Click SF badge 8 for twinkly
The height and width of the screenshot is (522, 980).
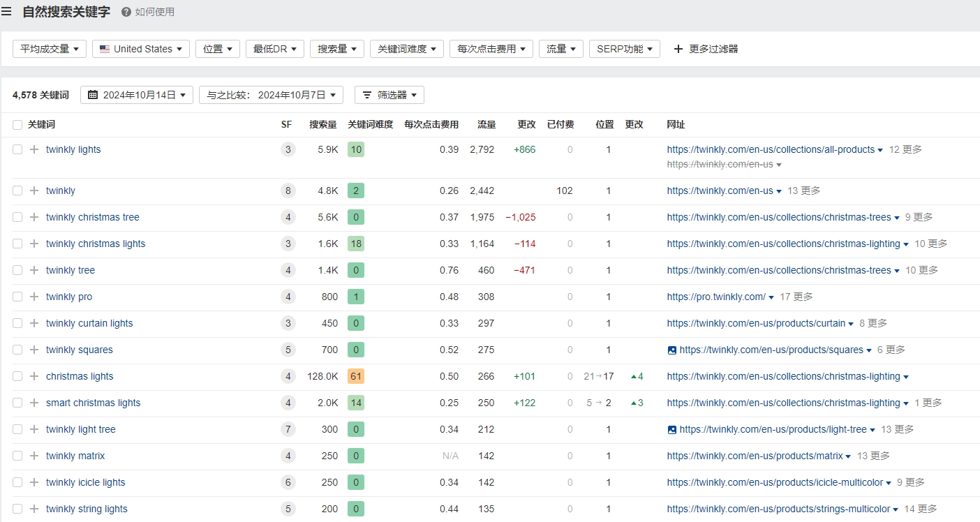coord(288,191)
